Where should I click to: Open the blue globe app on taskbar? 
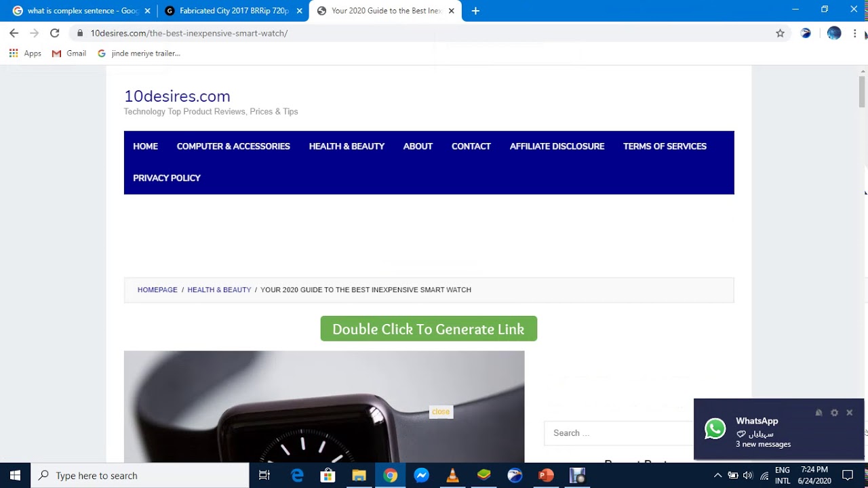[x=515, y=476]
